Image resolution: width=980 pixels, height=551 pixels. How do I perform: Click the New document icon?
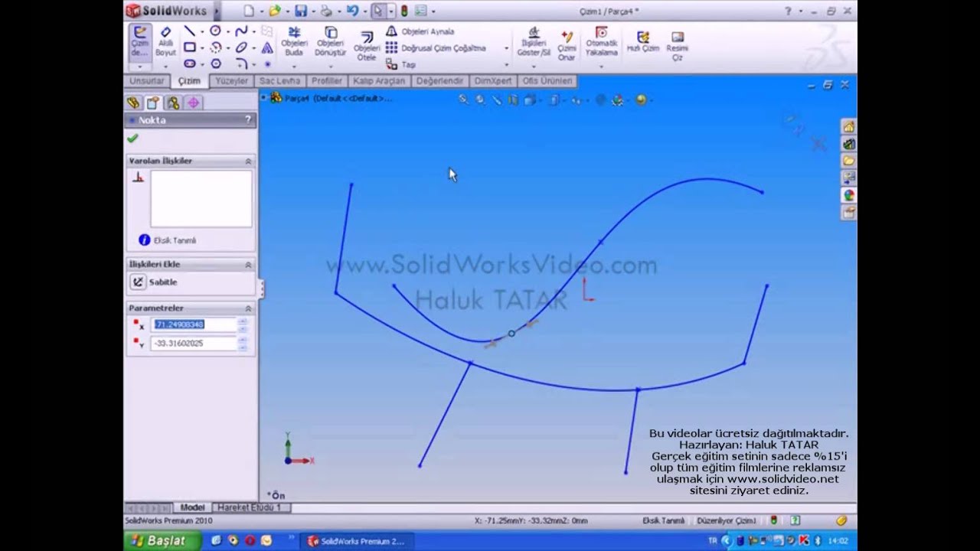tap(248, 11)
